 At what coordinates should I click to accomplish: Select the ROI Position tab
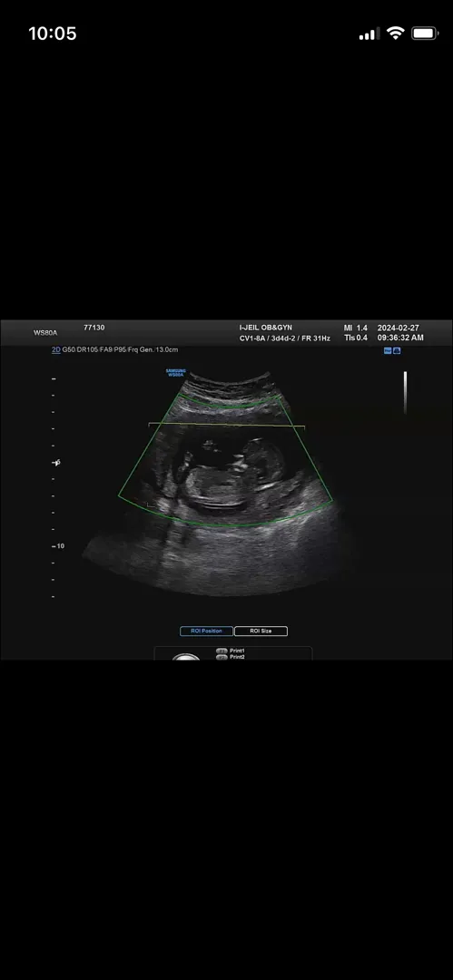pos(206,632)
